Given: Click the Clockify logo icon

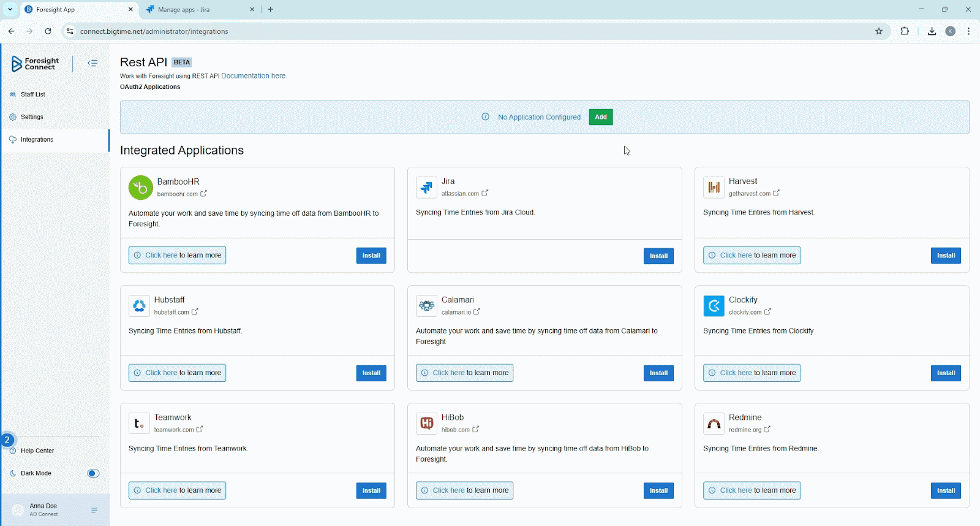Looking at the screenshot, I should pos(714,306).
